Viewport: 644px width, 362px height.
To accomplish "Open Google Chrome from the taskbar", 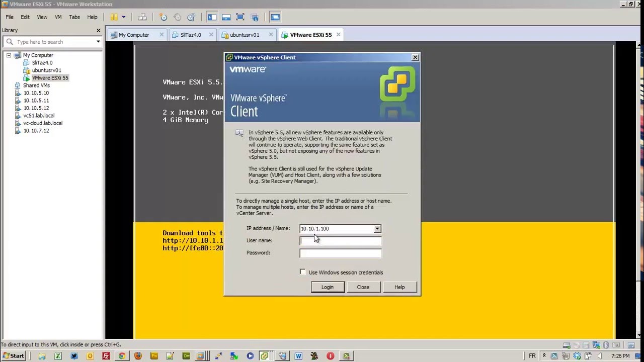I will 122,356.
